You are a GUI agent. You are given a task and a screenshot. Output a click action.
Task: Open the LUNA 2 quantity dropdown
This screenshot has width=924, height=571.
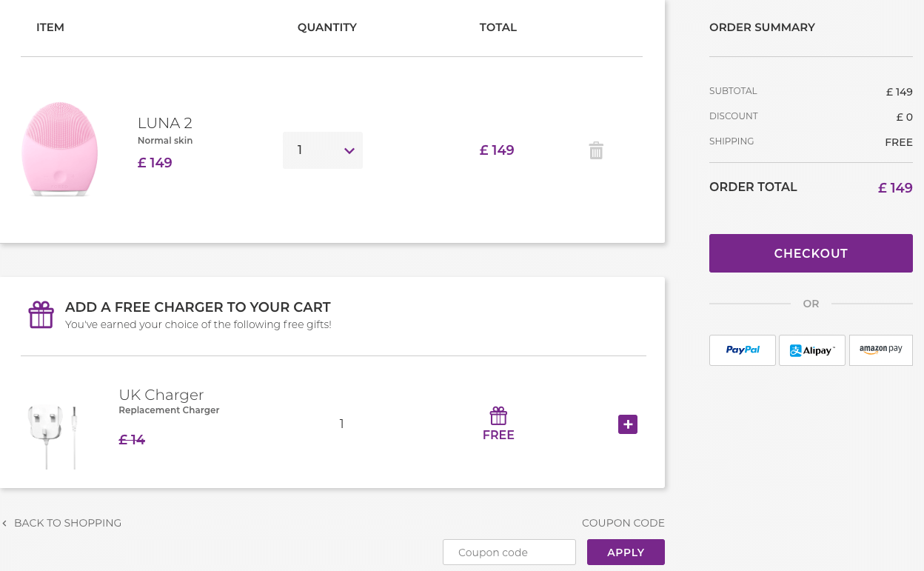323,150
